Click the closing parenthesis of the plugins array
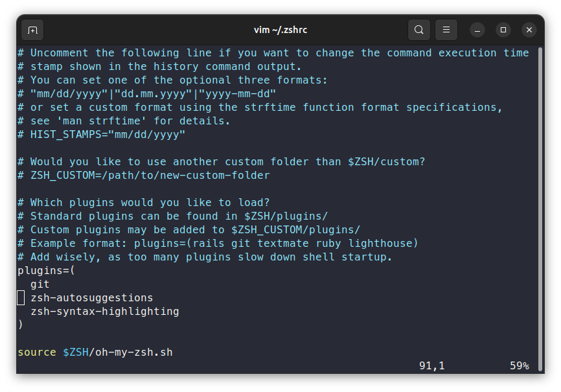The image size is (561, 392). point(20,325)
